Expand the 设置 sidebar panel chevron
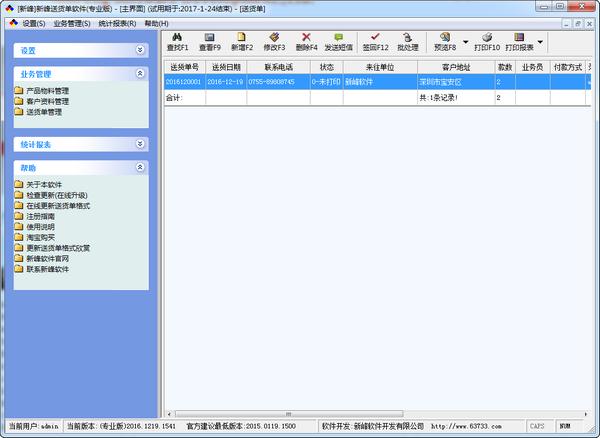600x438 pixels. (x=140, y=49)
